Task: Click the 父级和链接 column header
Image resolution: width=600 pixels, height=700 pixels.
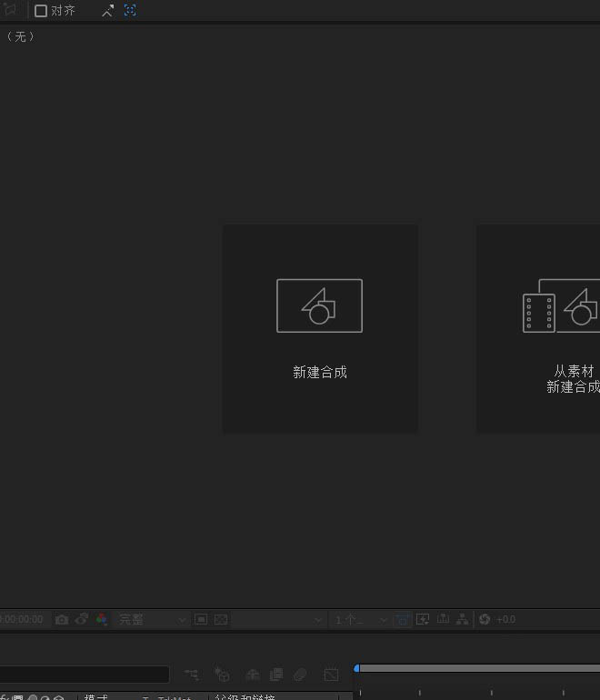Action: point(245,697)
